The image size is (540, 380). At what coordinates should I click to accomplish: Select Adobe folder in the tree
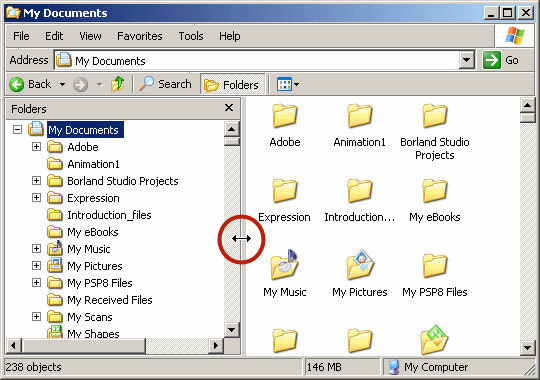[83, 147]
